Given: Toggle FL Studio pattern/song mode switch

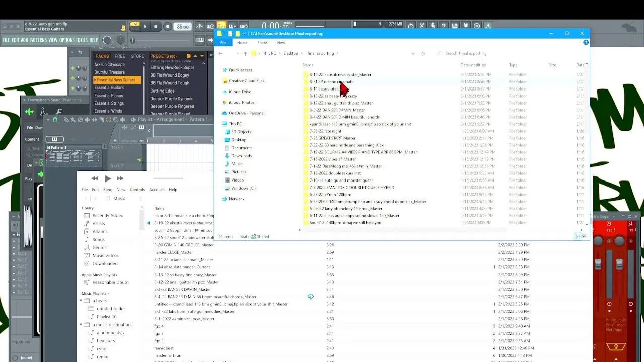Looking at the screenshot, I should coord(134,26).
